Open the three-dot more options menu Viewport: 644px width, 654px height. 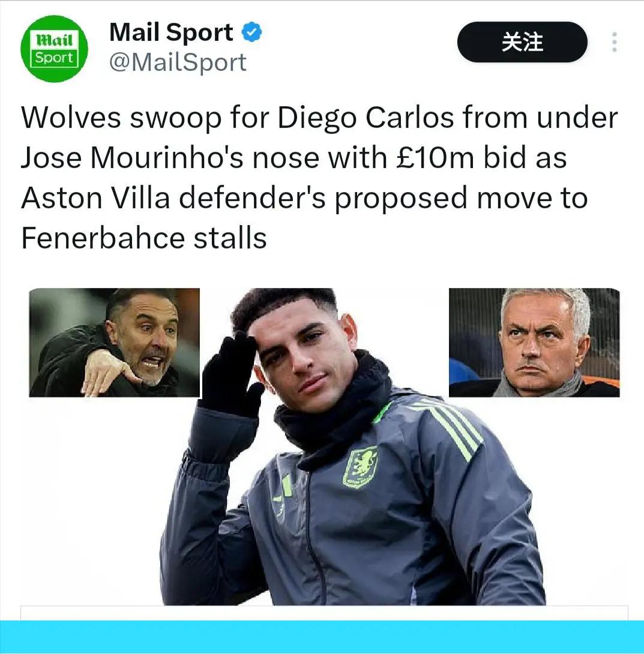click(615, 42)
